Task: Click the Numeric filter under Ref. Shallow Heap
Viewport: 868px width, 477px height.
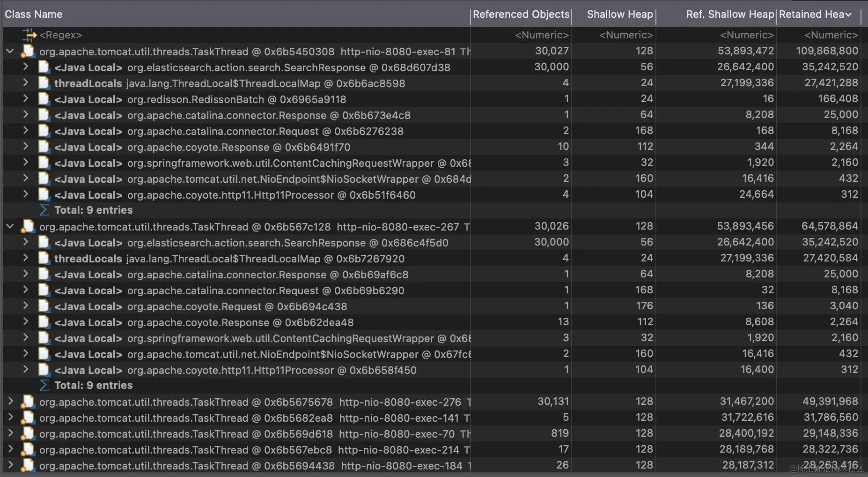Action: [746, 35]
